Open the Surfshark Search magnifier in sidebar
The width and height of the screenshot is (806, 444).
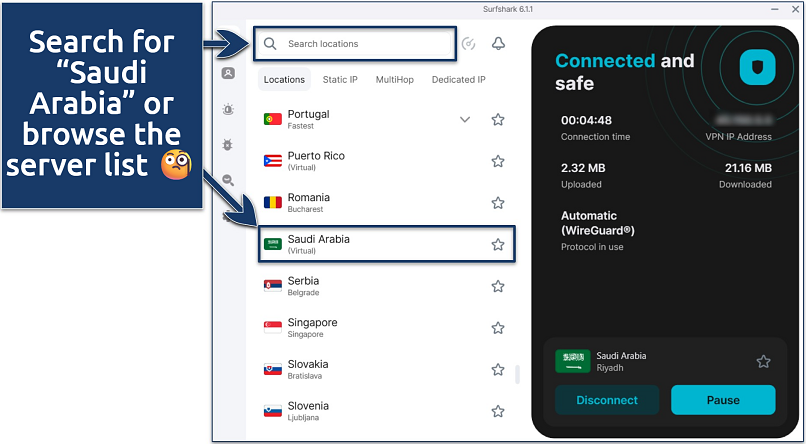229,181
